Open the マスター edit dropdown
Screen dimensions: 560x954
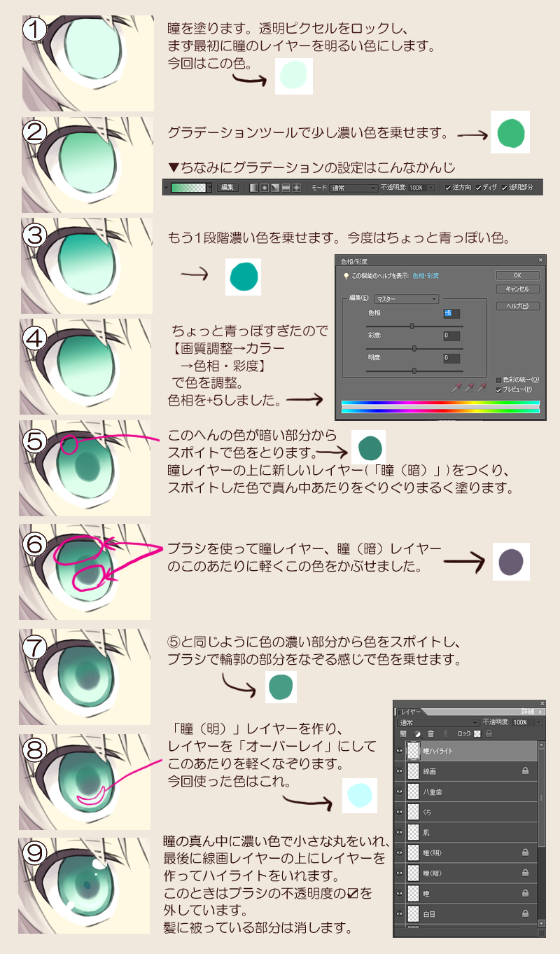[407, 298]
